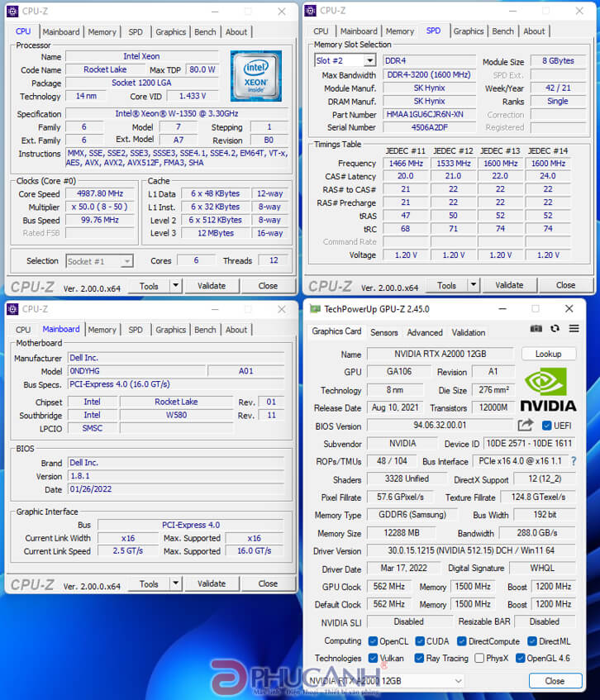Click the Max Bandwidth DDR4-3200 value
The width and height of the screenshot is (600, 700).
[430, 75]
